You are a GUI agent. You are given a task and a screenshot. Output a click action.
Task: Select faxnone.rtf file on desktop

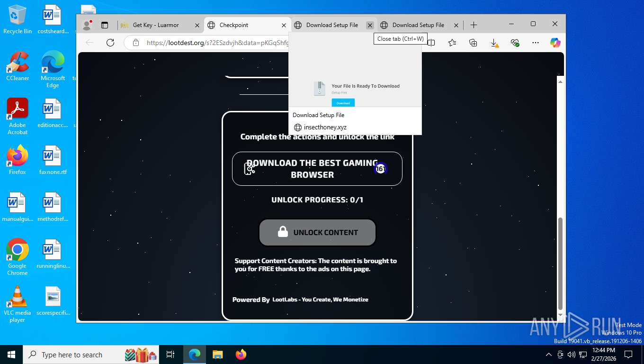(x=53, y=160)
